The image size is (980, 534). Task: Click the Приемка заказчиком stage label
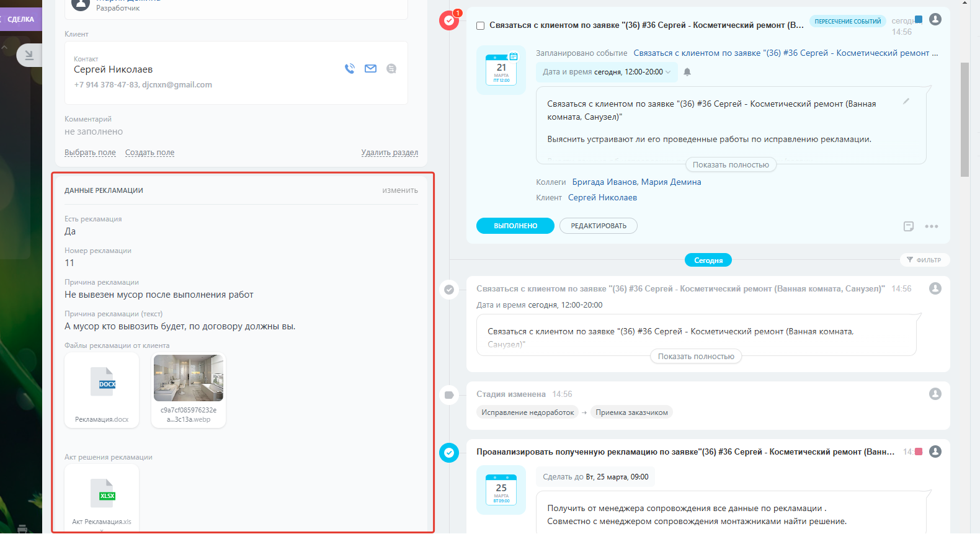(x=631, y=412)
